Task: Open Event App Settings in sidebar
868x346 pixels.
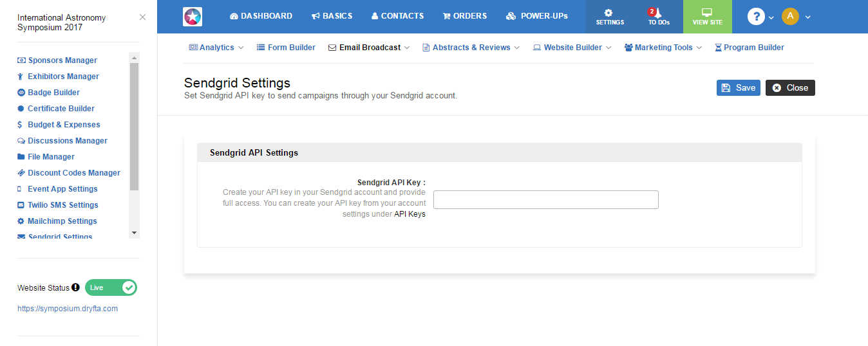Action: click(x=57, y=189)
